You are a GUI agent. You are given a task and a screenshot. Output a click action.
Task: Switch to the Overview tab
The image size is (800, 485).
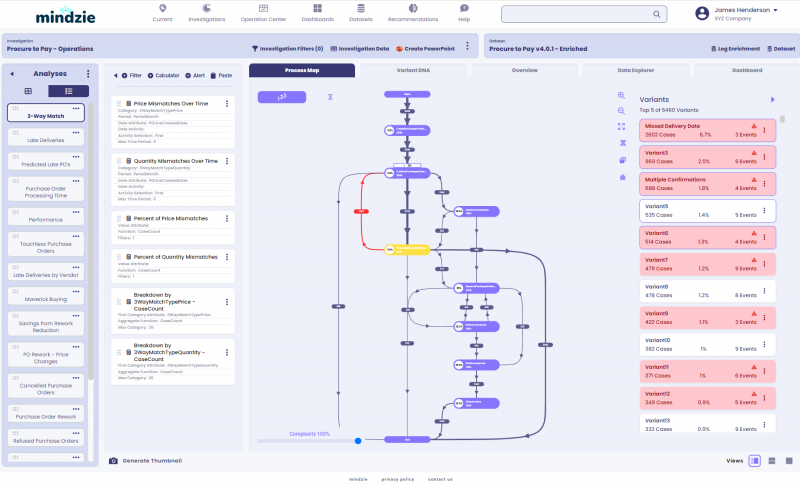click(524, 70)
